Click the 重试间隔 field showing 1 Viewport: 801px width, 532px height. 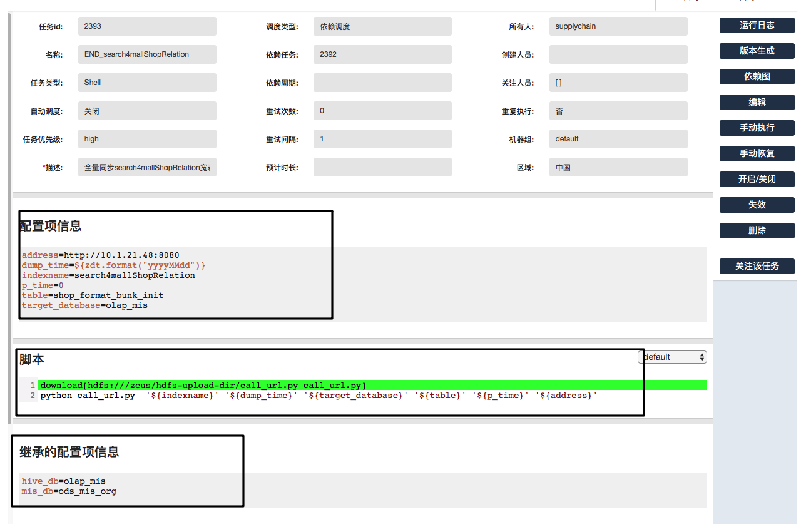point(382,139)
